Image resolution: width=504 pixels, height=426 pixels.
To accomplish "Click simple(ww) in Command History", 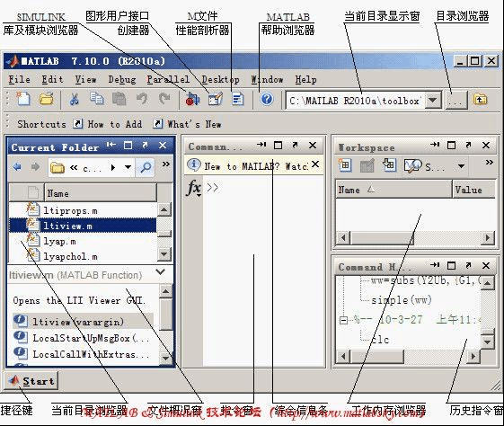I will pyautogui.click(x=402, y=300).
